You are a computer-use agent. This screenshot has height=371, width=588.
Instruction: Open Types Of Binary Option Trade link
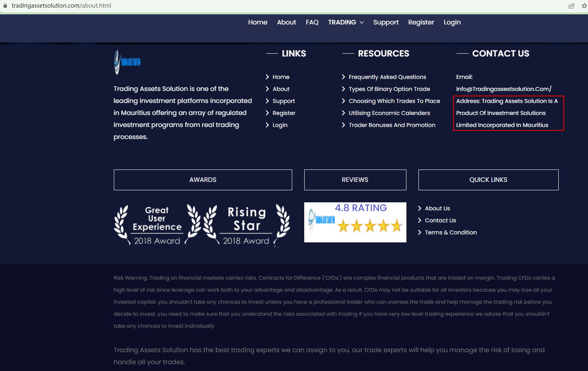389,89
